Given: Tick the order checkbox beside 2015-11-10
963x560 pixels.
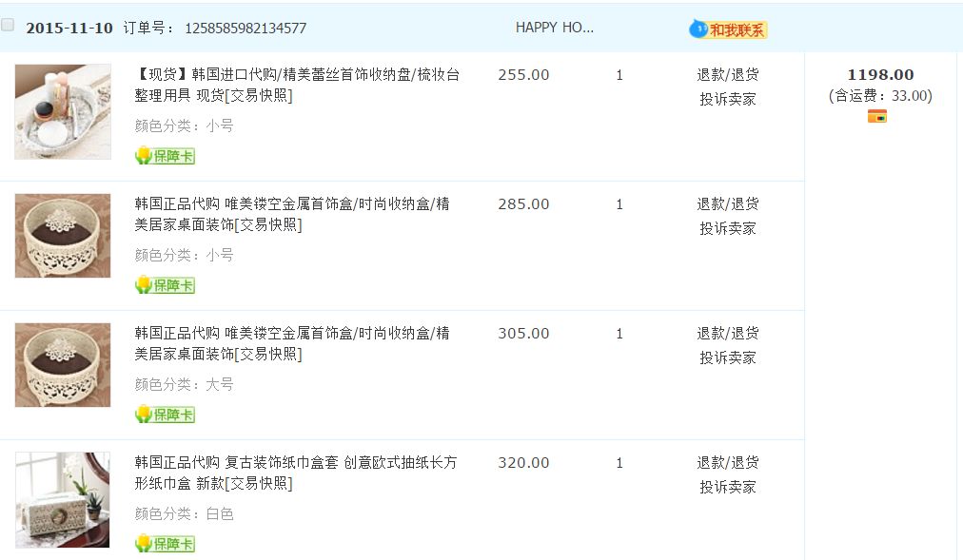Looking at the screenshot, I should coord(8,26).
